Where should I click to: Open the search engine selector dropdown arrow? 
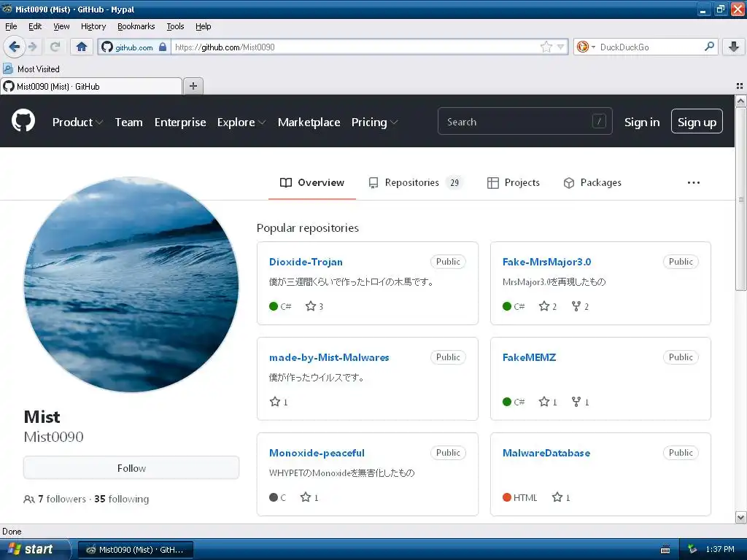[x=593, y=47]
